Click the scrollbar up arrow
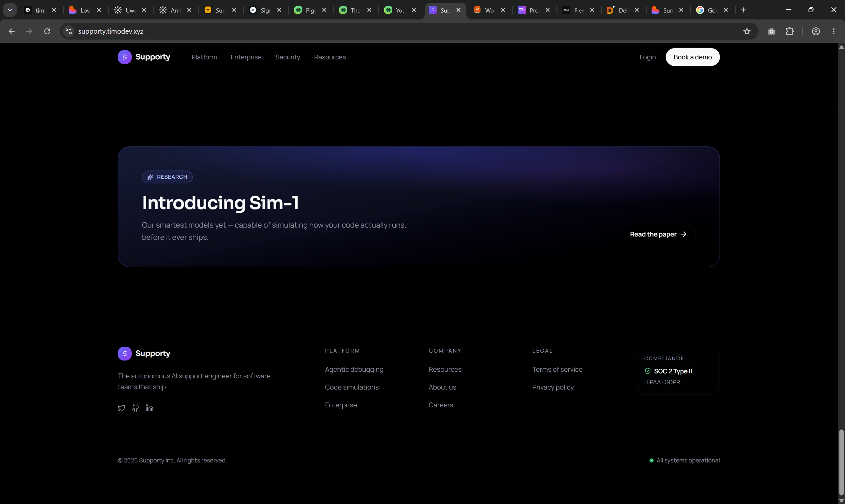 (841, 47)
